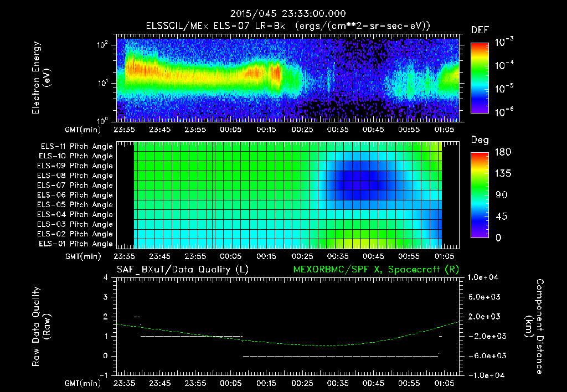The height and width of the screenshot is (392, 567).
Task: Click the pitch angle grid plot
Action: click(x=288, y=195)
